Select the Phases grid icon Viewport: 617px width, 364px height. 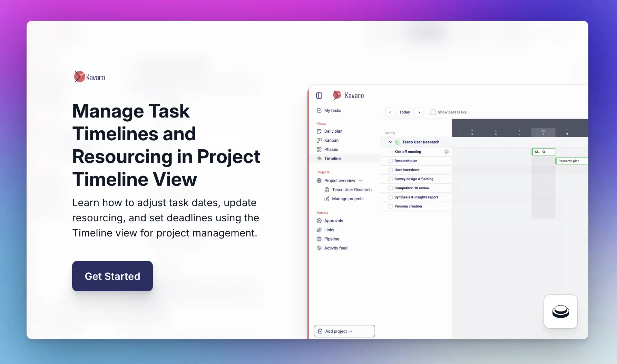tap(319, 150)
